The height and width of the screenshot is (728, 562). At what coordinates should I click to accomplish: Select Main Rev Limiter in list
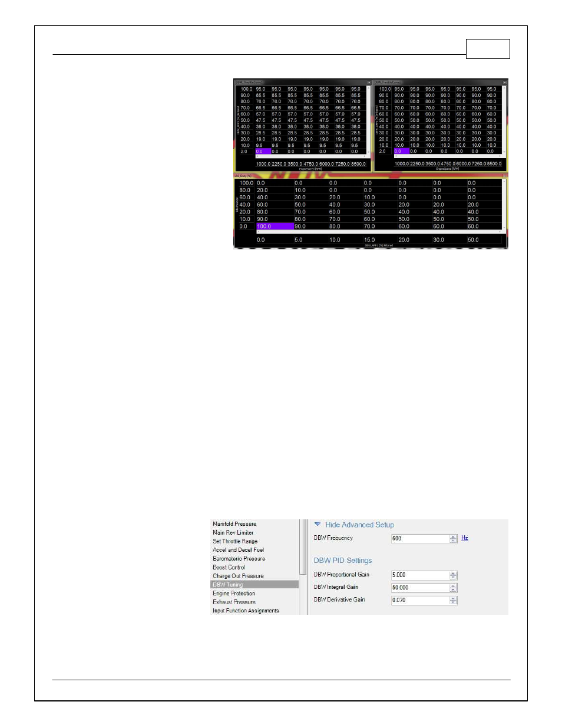pyautogui.click(x=233, y=532)
